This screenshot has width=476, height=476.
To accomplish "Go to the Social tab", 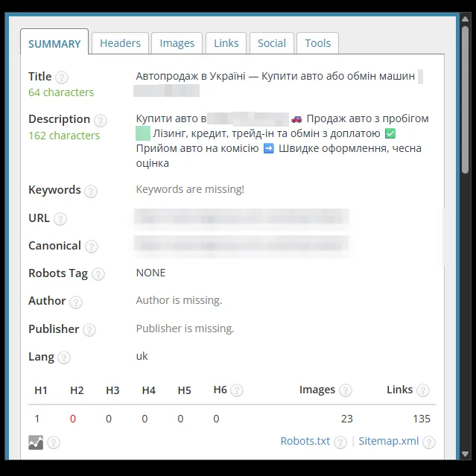I will [x=272, y=43].
